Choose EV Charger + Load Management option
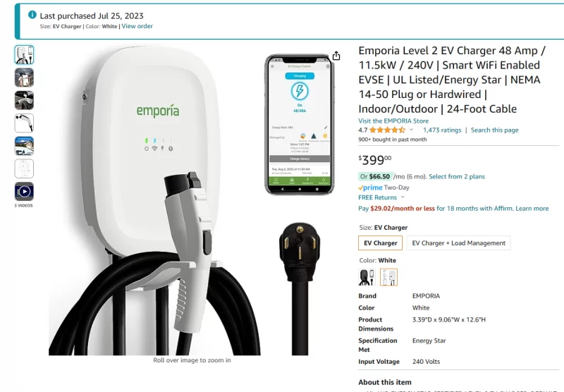564x392 pixels. pyautogui.click(x=459, y=243)
